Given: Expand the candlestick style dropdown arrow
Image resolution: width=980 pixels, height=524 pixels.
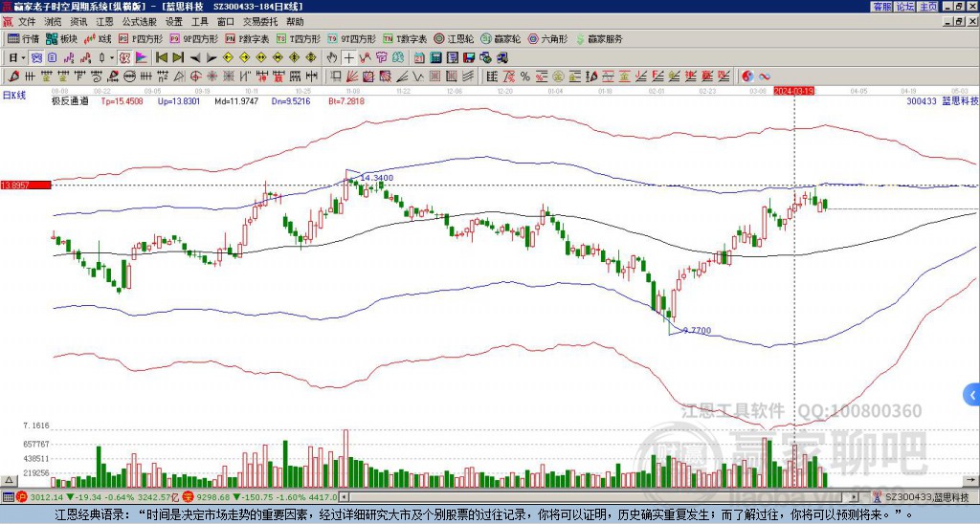Looking at the screenshot, I should click(x=112, y=58).
